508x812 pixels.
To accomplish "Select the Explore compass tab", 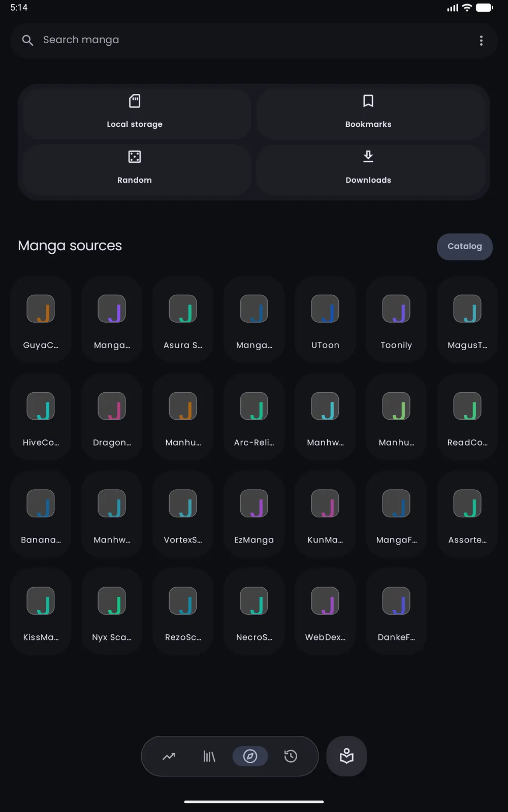I will click(250, 756).
